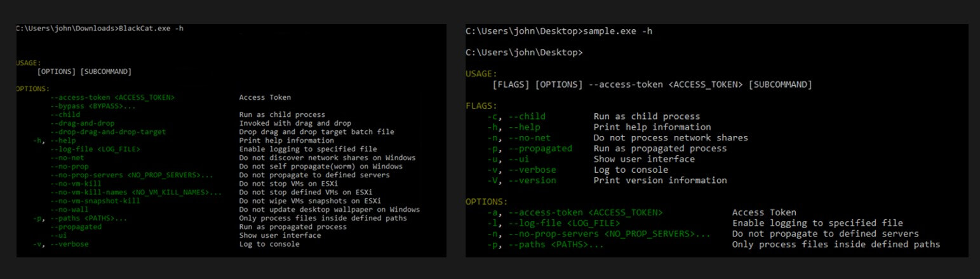Screen dimensions: 980x279
Task: Select the '--no-vm-snapshot-kill' option
Action: [95, 201]
